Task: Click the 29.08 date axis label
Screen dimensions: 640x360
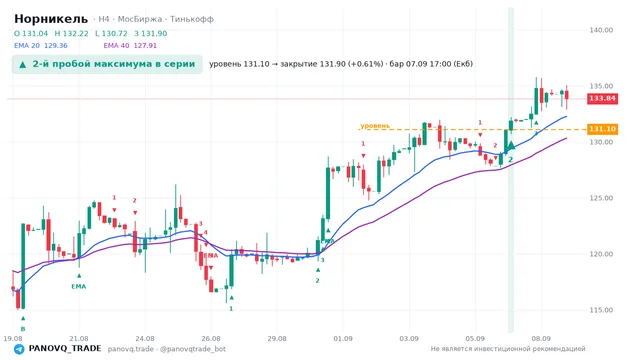Action: [277, 338]
